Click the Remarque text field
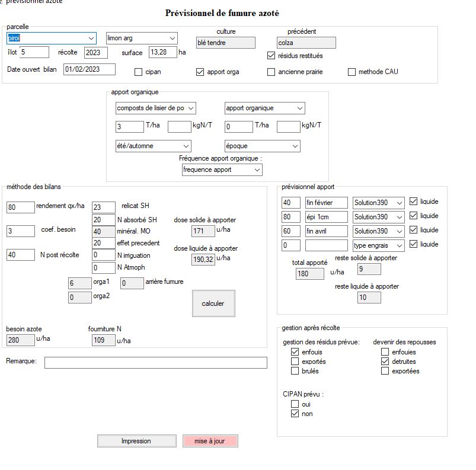 (x=155, y=363)
